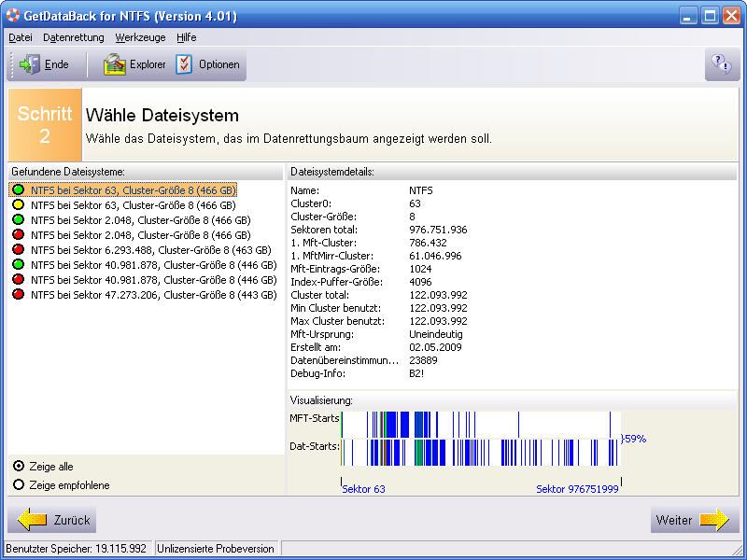This screenshot has width=747, height=560.
Task: Click the MftMirr-Cluster value 61.046.996
Action: (435, 256)
